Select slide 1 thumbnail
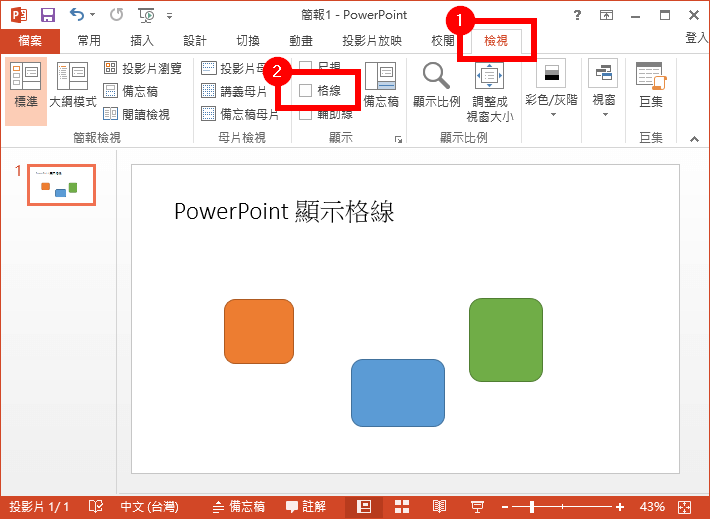Image resolution: width=710 pixels, height=519 pixels. click(x=62, y=185)
